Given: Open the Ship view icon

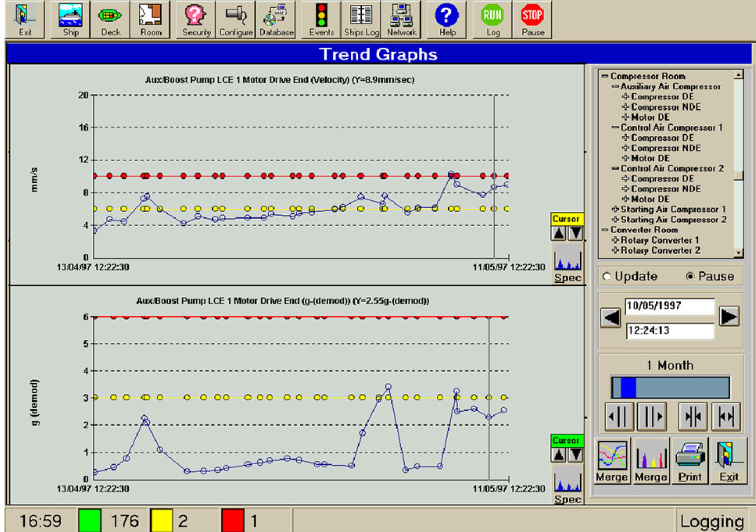Looking at the screenshot, I should (70, 19).
